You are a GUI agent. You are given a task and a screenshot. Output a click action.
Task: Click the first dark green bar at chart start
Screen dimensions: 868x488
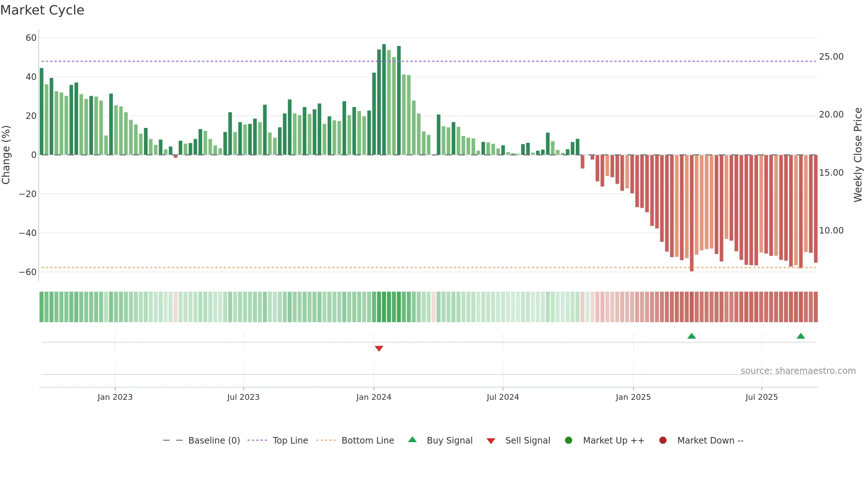(42, 111)
